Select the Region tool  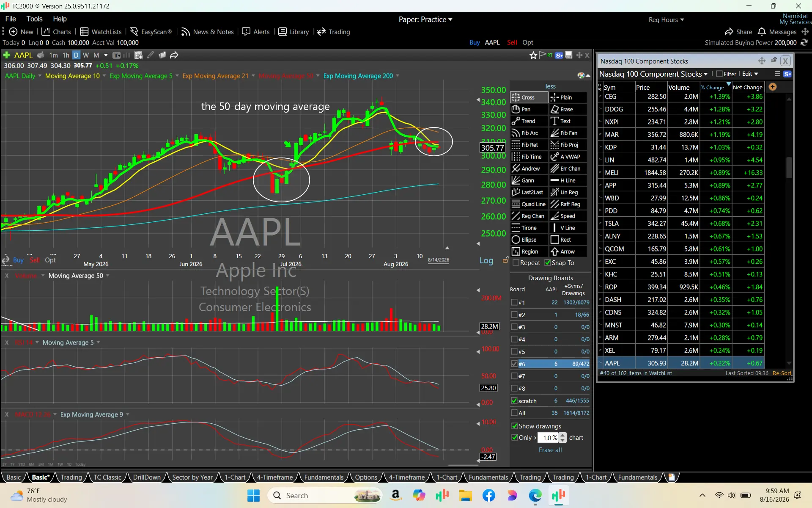click(x=529, y=251)
